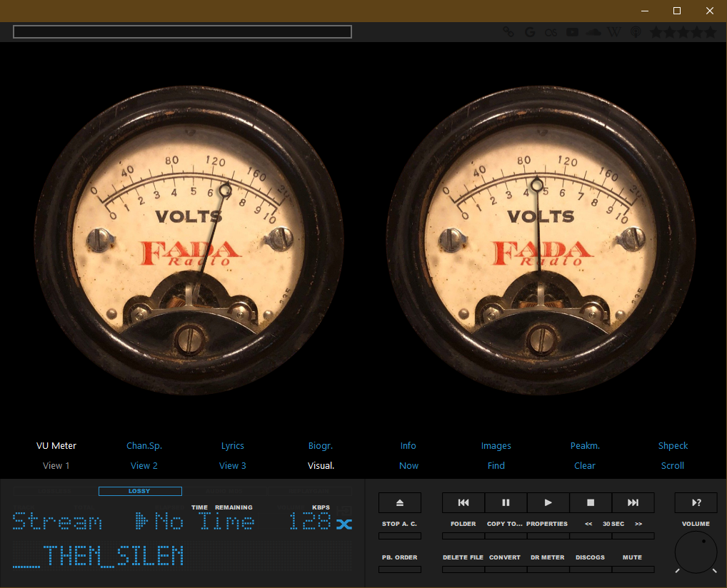Click Scroll link
The width and height of the screenshot is (727, 588).
click(673, 466)
